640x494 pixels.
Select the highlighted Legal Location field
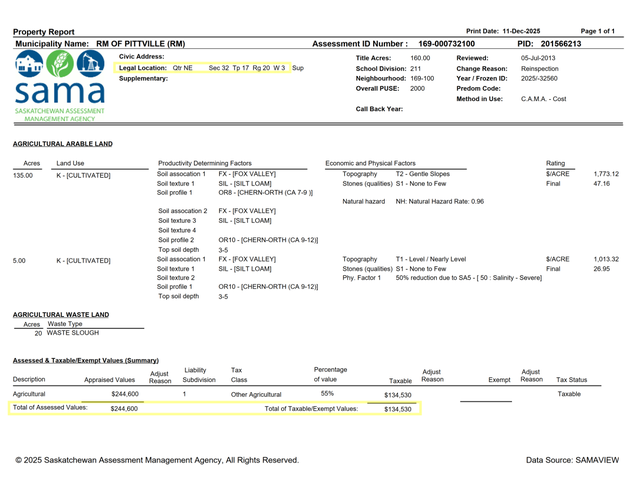tap(211, 67)
